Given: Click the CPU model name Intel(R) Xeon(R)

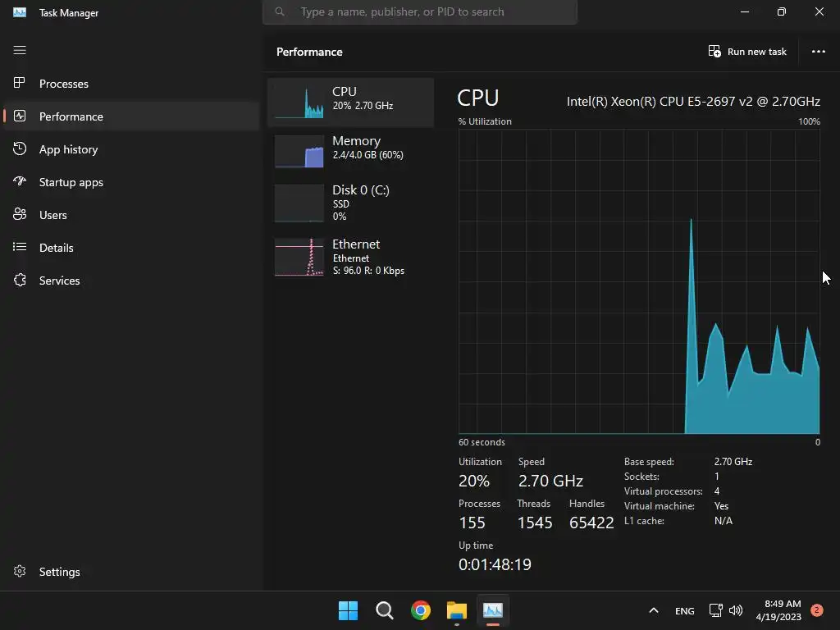Looking at the screenshot, I should tap(693, 101).
